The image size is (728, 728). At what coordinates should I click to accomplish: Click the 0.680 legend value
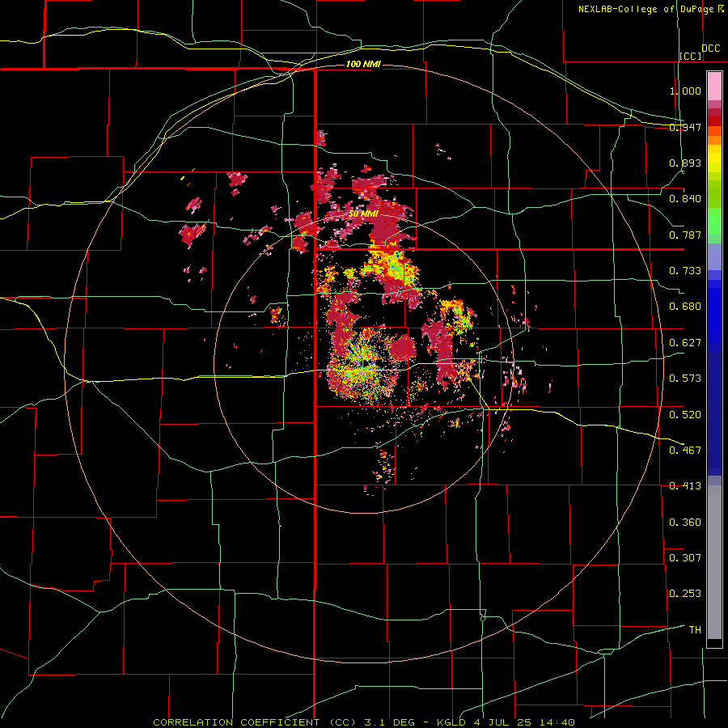click(x=685, y=307)
